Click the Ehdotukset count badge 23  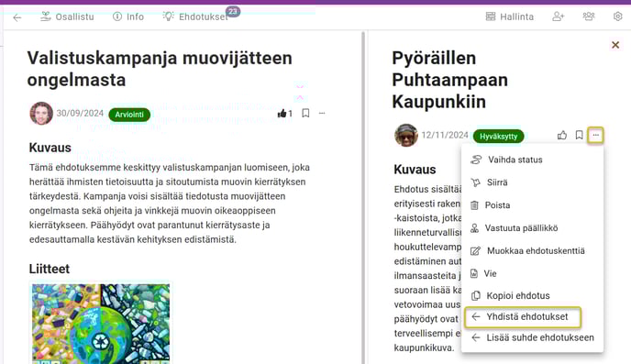(x=233, y=11)
